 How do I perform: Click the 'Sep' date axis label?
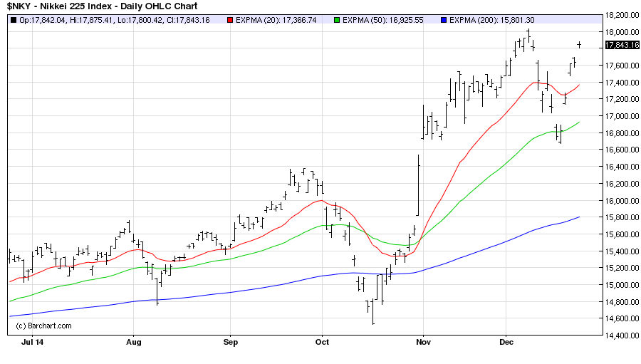(231, 343)
